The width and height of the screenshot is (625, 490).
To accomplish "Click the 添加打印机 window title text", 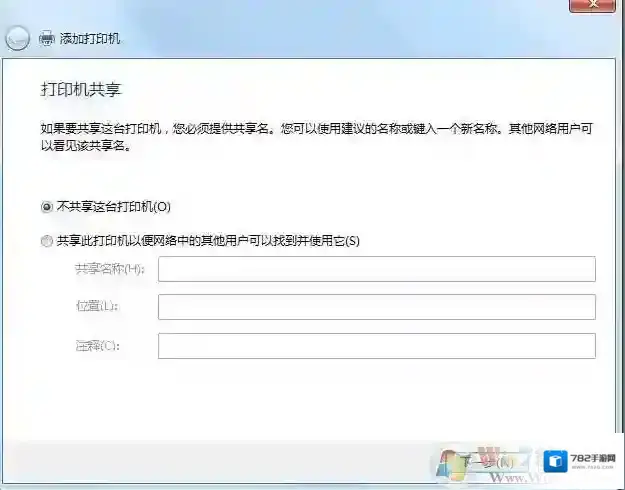I will click(90, 39).
